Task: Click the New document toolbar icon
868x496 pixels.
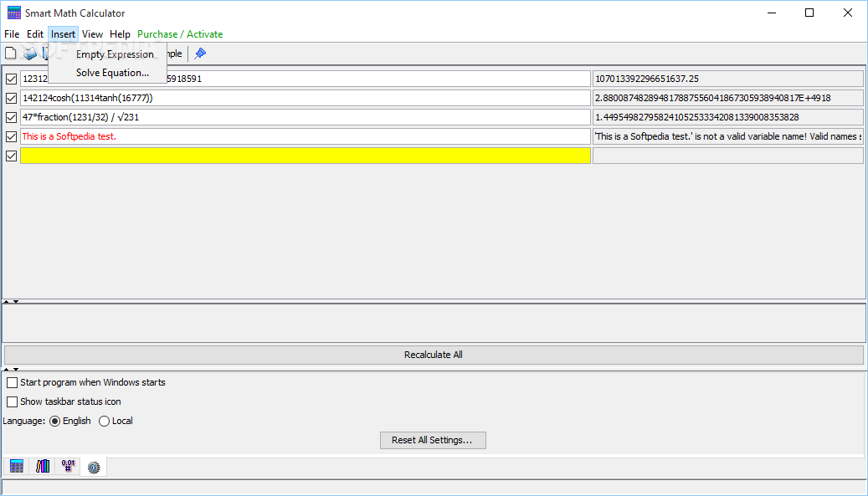Action: pyautogui.click(x=11, y=53)
